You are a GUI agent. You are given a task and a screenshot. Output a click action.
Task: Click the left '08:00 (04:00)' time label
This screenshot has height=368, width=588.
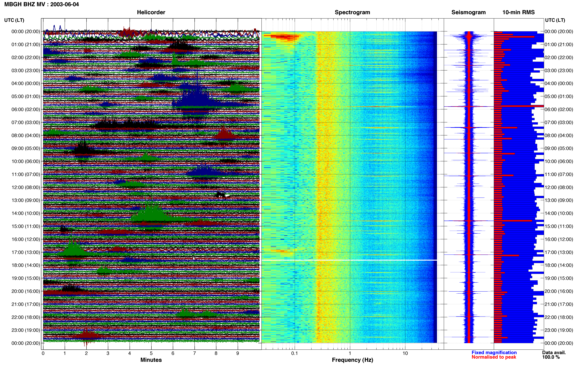26,135
